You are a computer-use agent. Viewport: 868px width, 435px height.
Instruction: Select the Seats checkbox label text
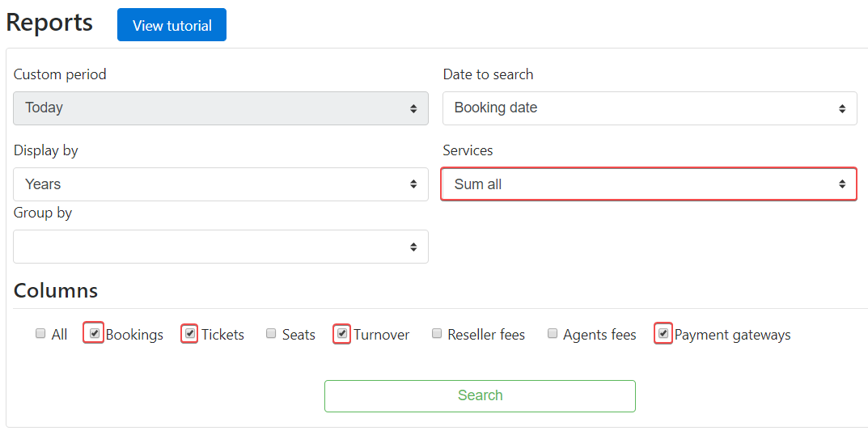(299, 335)
